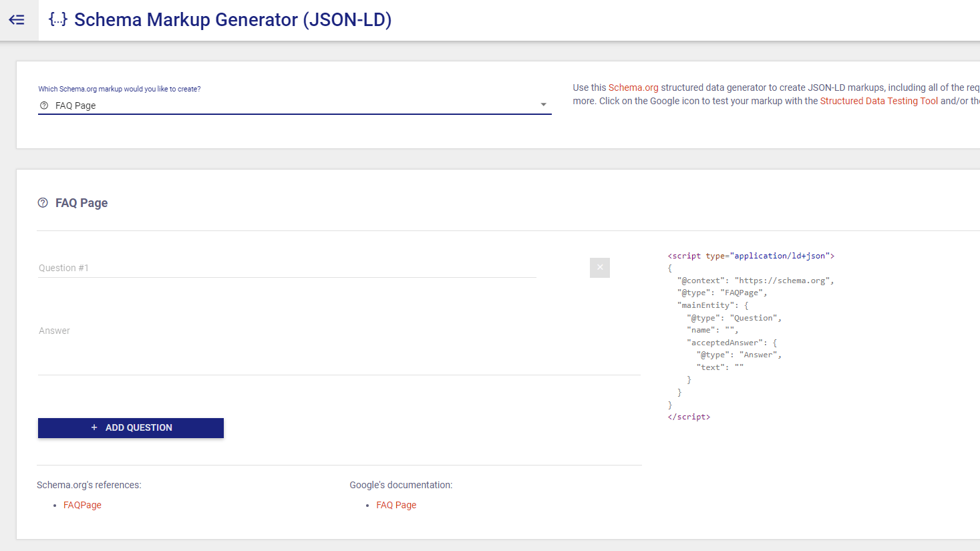Click the dropdown arrow to change the markup type
The width and height of the screenshot is (980, 551).
tap(543, 105)
